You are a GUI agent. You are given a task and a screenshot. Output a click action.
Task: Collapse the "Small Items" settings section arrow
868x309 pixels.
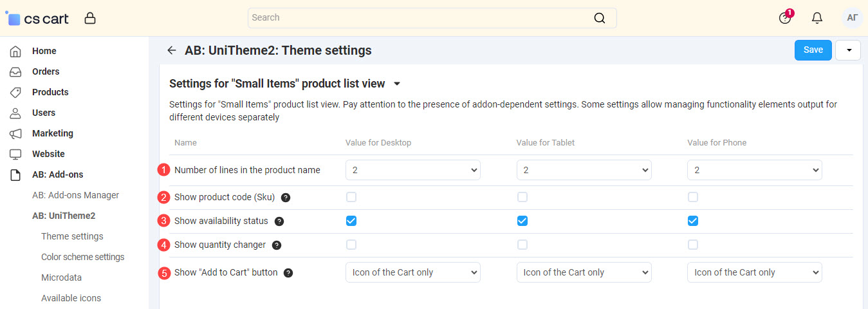[397, 84]
